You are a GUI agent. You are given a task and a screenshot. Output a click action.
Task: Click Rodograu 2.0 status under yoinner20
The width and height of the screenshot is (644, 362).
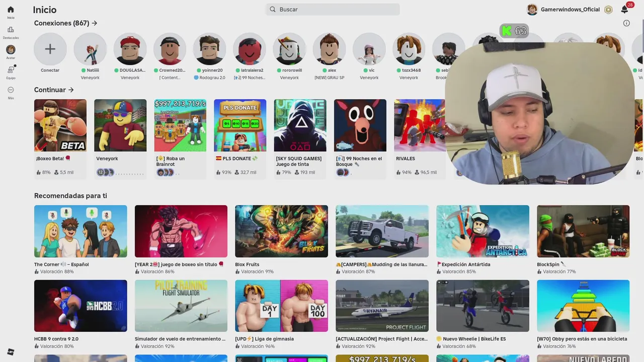tap(209, 77)
